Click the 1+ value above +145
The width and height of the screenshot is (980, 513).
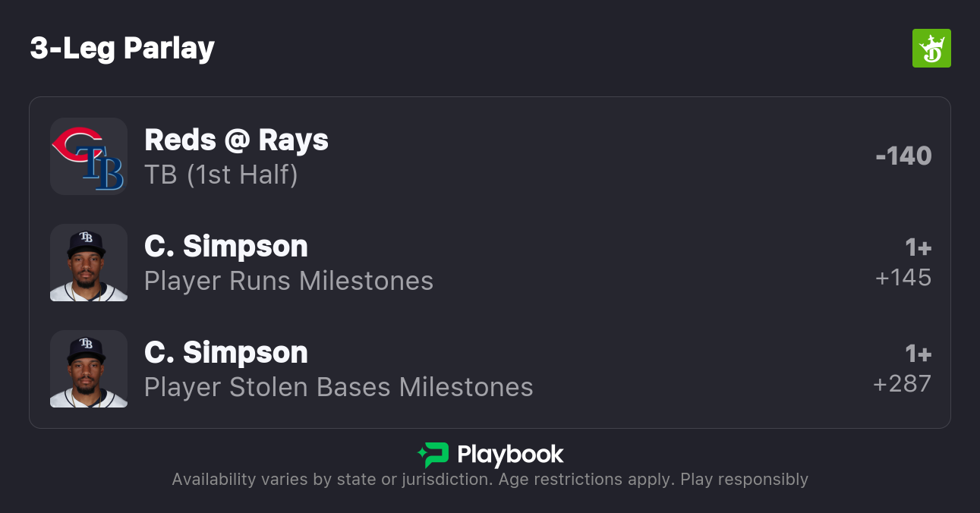[918, 248]
